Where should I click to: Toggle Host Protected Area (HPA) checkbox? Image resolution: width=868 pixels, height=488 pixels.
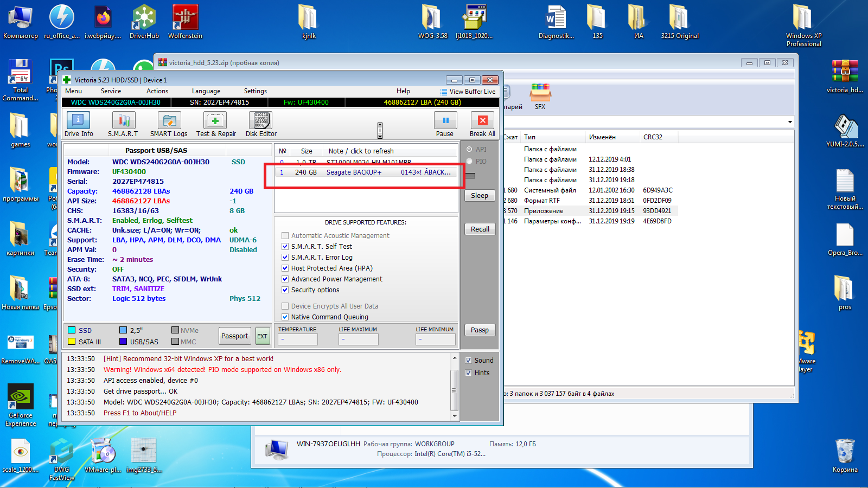[285, 268]
